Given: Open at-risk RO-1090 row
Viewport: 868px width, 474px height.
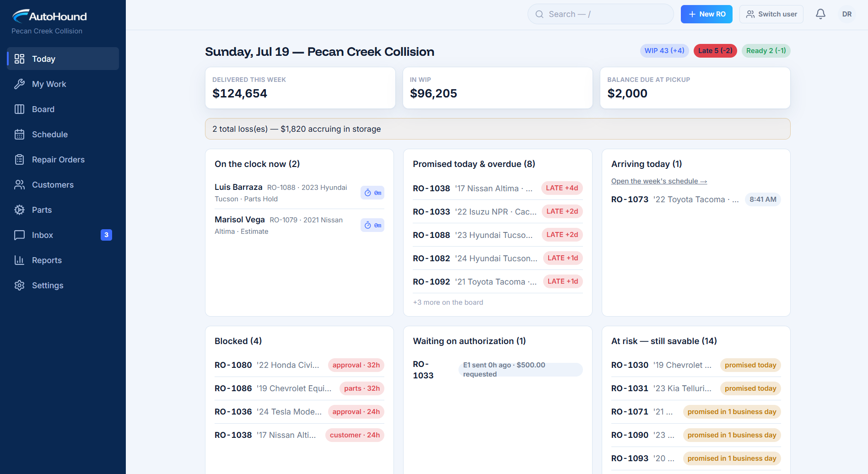Looking at the screenshot, I should click(696, 435).
